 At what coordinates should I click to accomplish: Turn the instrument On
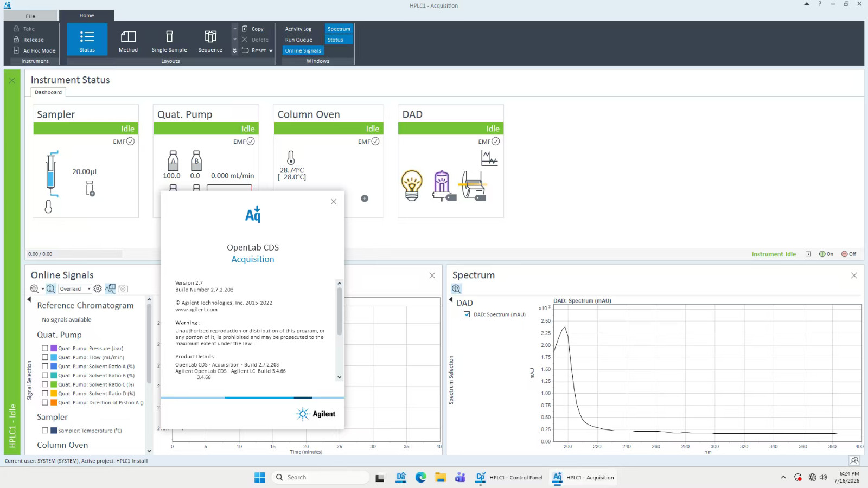pos(826,254)
